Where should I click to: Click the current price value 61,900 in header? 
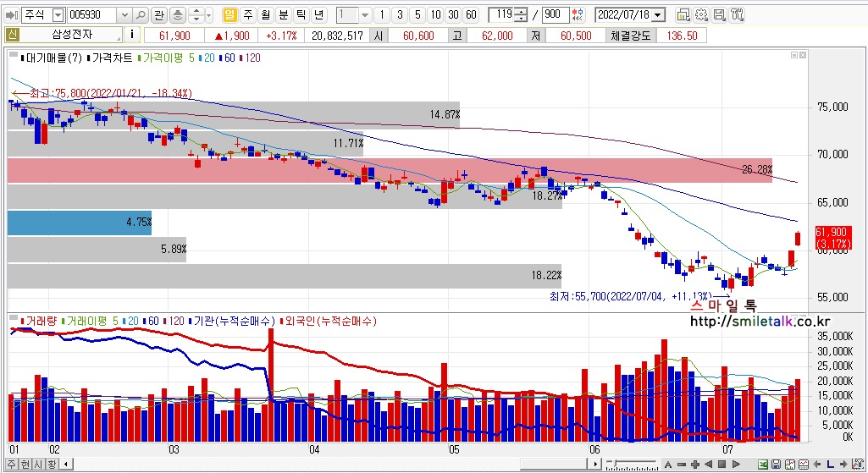point(174,36)
